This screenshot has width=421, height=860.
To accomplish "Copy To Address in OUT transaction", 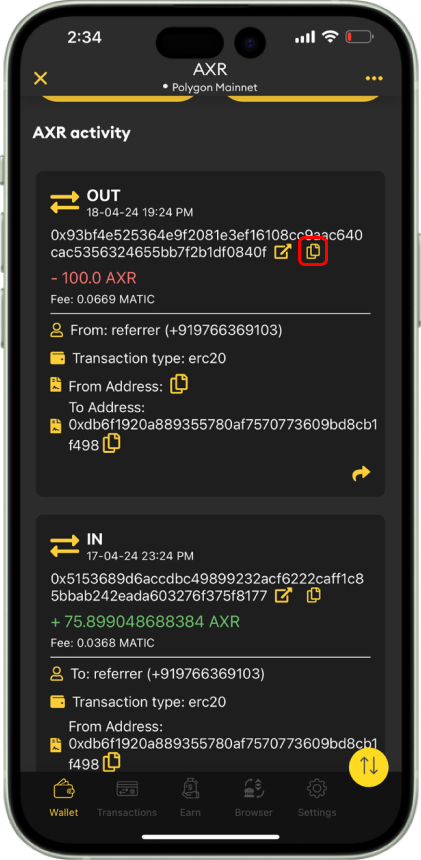I will (111, 443).
